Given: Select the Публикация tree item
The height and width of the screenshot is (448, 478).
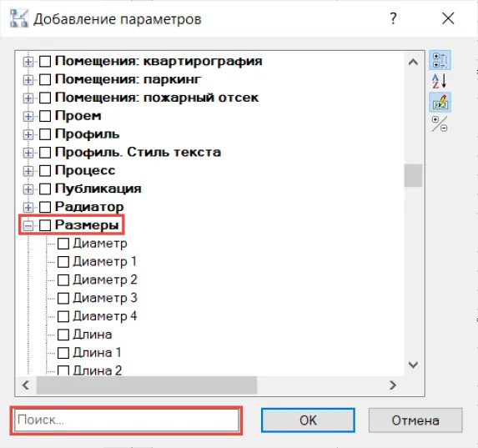Looking at the screenshot, I should pos(98,189).
